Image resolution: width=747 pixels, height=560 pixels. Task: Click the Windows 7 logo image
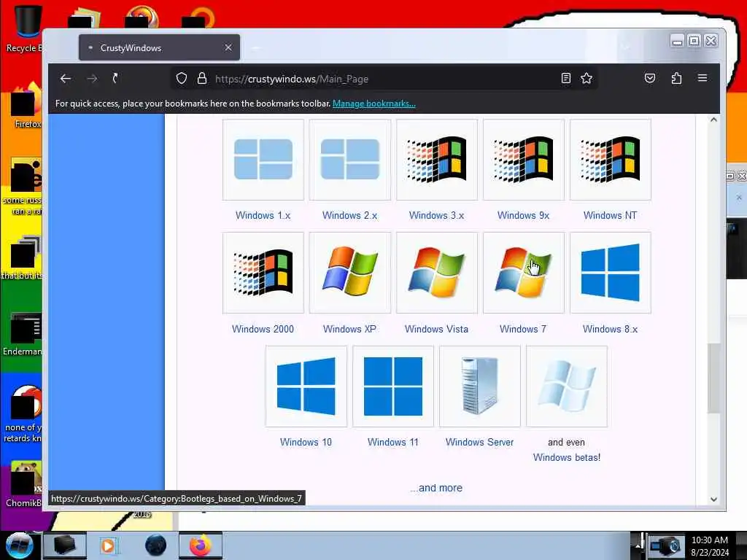click(524, 273)
